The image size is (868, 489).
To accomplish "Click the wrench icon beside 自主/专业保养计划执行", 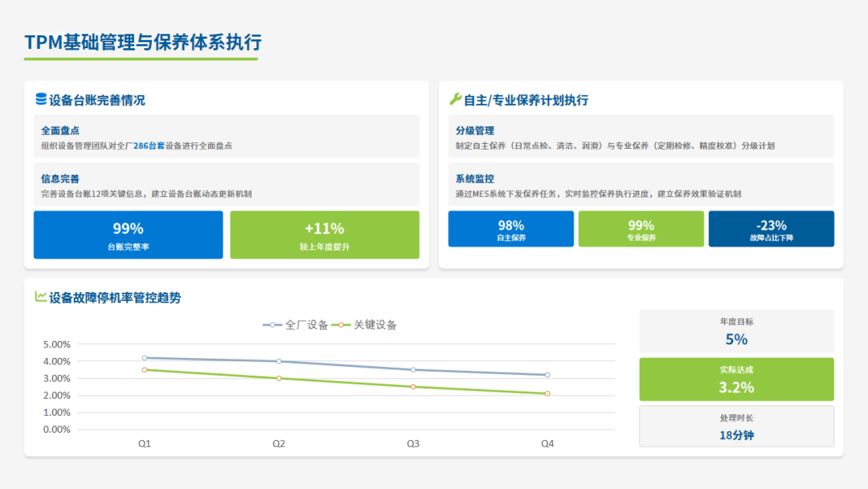I will 455,100.
